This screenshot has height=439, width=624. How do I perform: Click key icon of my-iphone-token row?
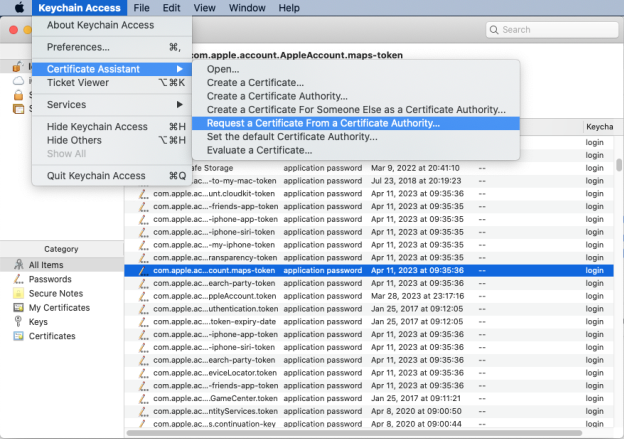(143, 245)
